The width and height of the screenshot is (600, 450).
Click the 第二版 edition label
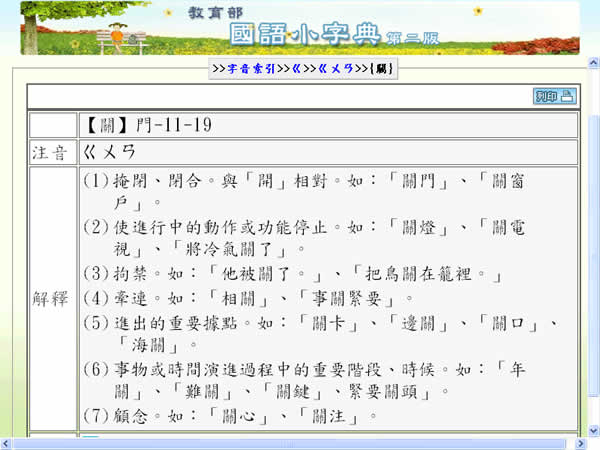[412, 39]
